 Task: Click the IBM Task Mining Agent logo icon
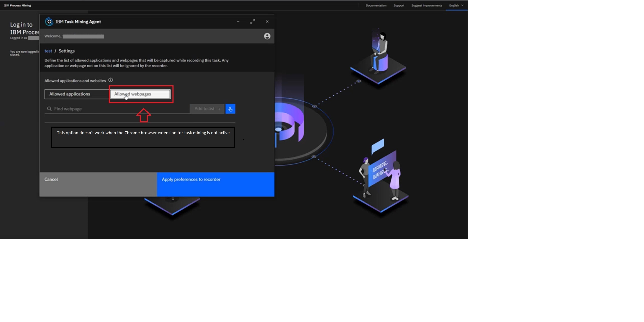[49, 22]
